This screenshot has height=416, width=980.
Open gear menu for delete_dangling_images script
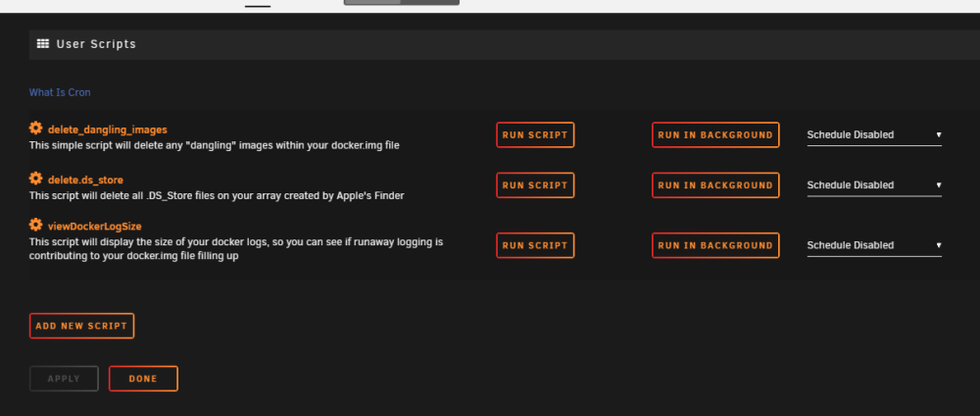click(35, 129)
